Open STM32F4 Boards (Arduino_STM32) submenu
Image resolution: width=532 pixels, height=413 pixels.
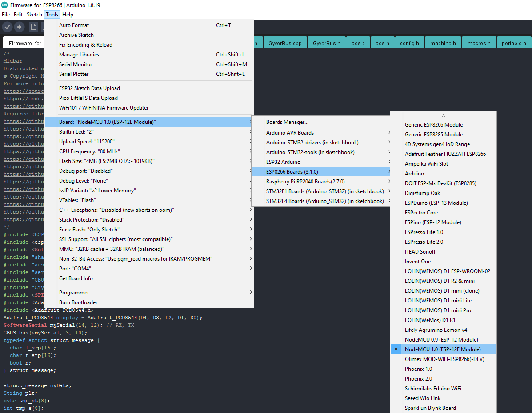(x=321, y=201)
